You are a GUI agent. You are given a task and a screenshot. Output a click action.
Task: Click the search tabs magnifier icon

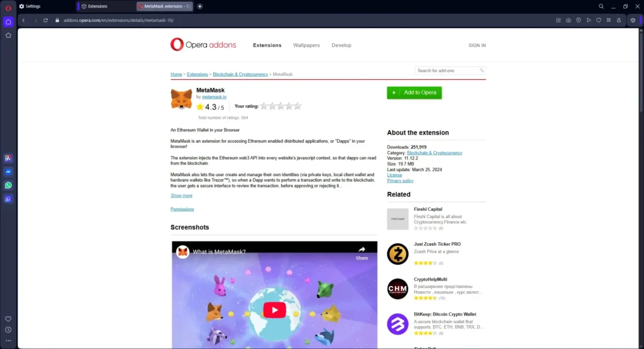coord(601,6)
